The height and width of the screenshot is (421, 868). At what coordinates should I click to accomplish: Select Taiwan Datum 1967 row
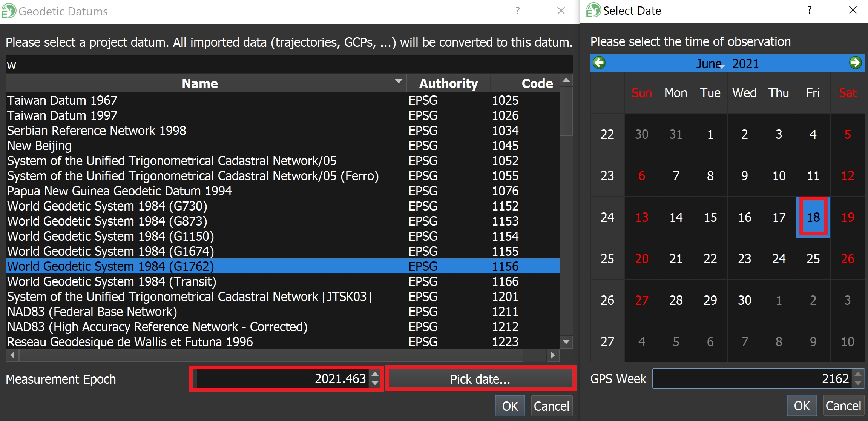(282, 100)
